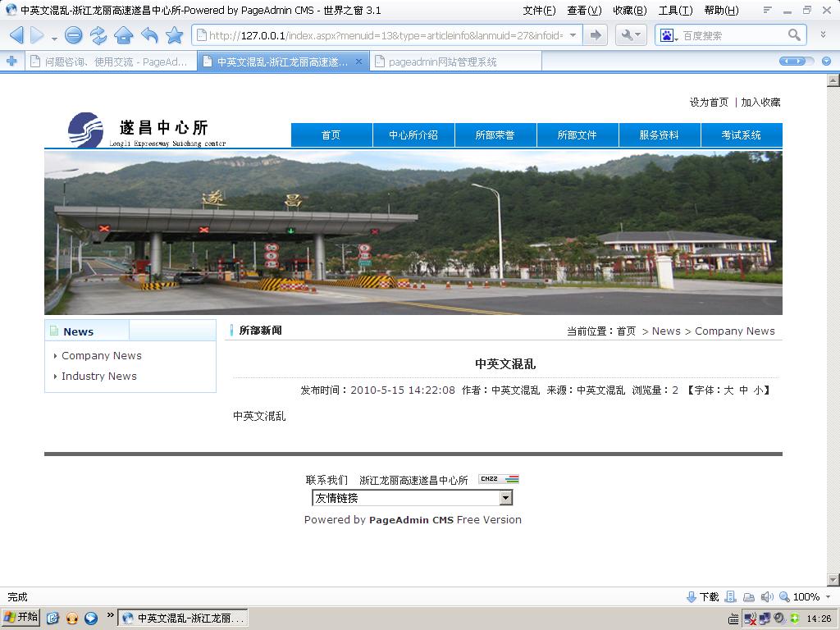Click the browser Back arrow
The width and height of the screenshot is (840, 630).
pyautogui.click(x=16, y=35)
